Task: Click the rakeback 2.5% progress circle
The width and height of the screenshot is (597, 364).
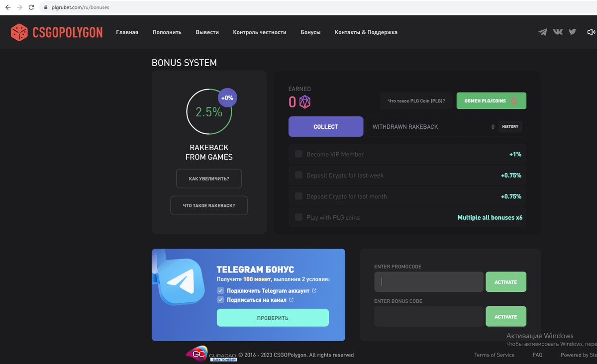Action: 209,112
